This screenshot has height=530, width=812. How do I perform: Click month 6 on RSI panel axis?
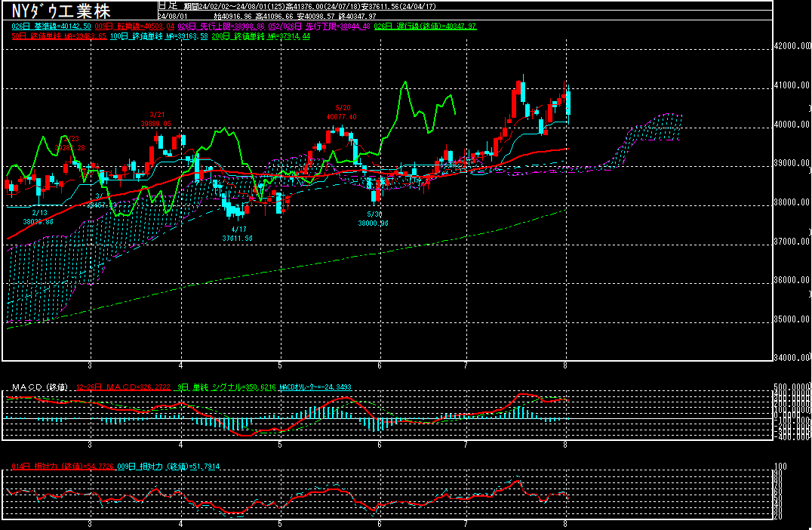click(x=380, y=524)
